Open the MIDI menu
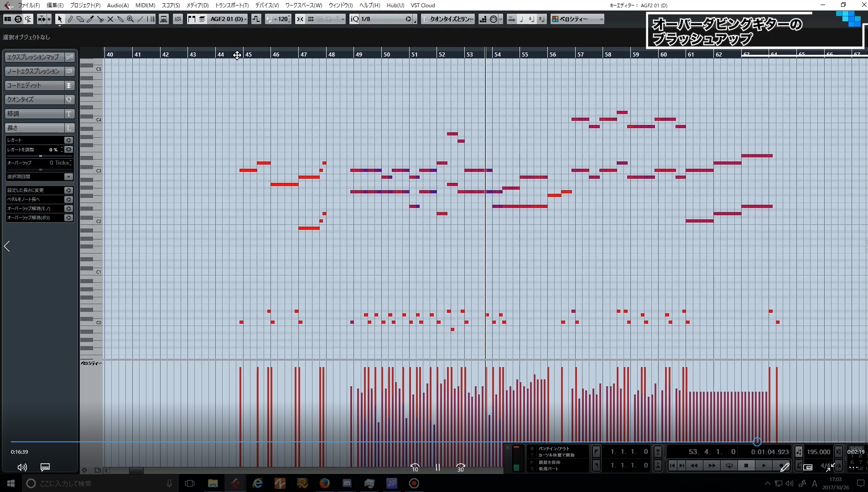Image resolution: width=868 pixels, height=492 pixels. coord(145,5)
